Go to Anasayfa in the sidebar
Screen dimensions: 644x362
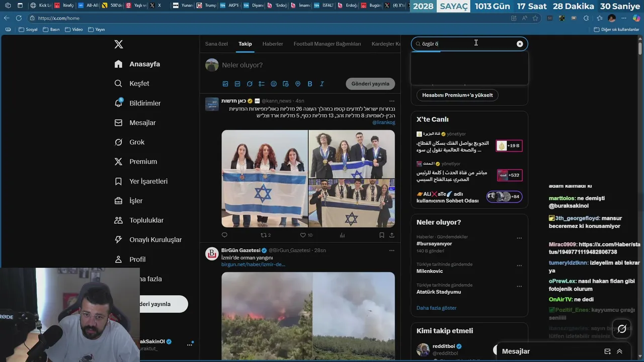137,64
